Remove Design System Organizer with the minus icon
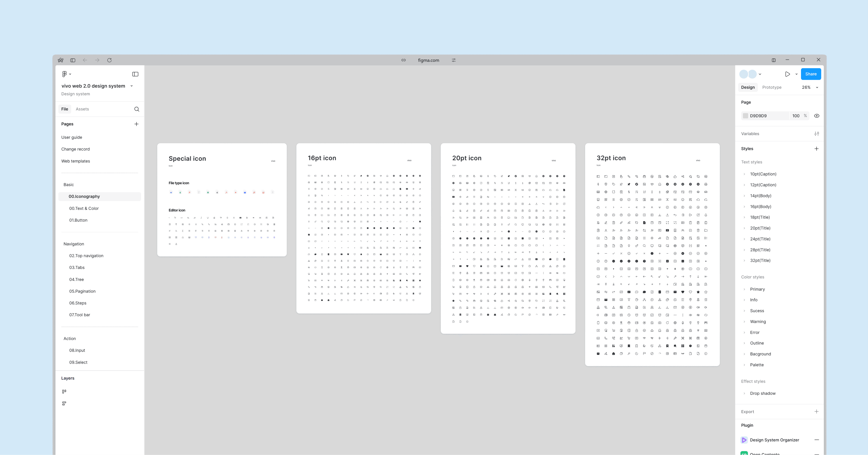 tap(816, 440)
